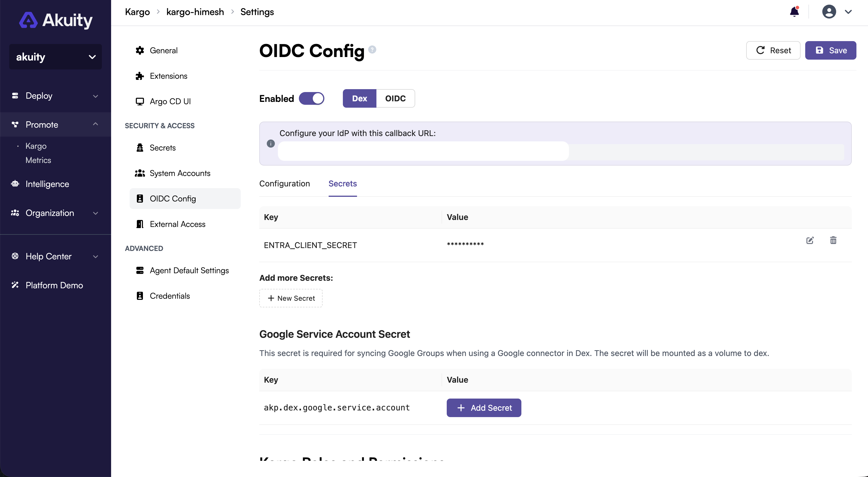Click the OIDC Config badge icon

pyautogui.click(x=140, y=199)
